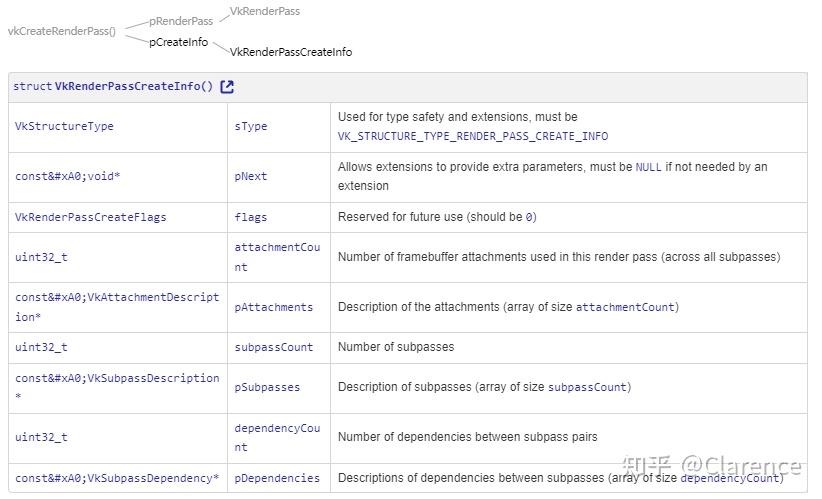Viewport: 822px width, 499px height.
Task: Click VK_STRUCTURE_TYPE_RENDER_PASS_CREATE_INFO constant
Action: pyautogui.click(x=472, y=136)
